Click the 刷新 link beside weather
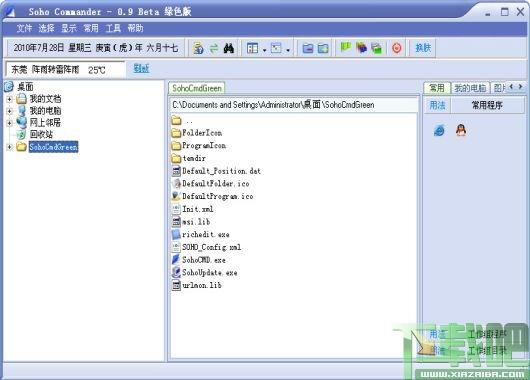 (141, 68)
